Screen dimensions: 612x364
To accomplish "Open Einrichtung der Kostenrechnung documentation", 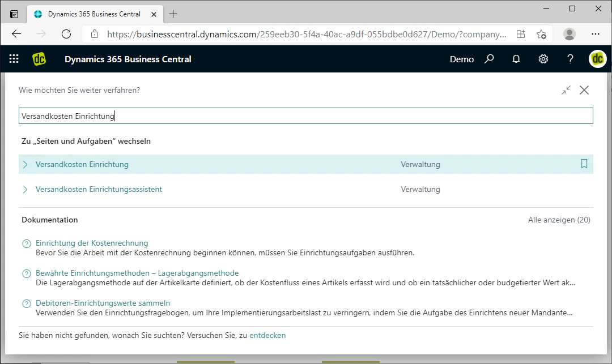I will (92, 243).
